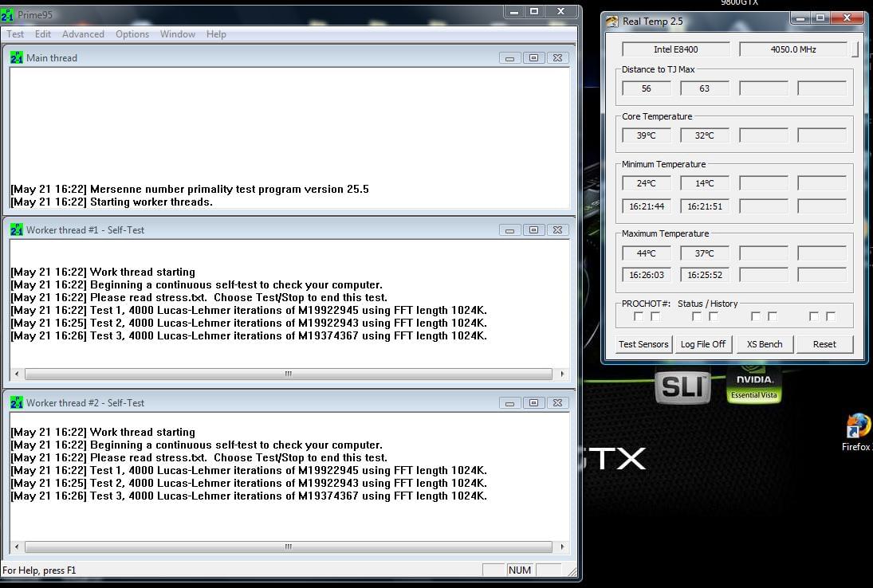Click the 24°C minimum temperature field

[647, 183]
